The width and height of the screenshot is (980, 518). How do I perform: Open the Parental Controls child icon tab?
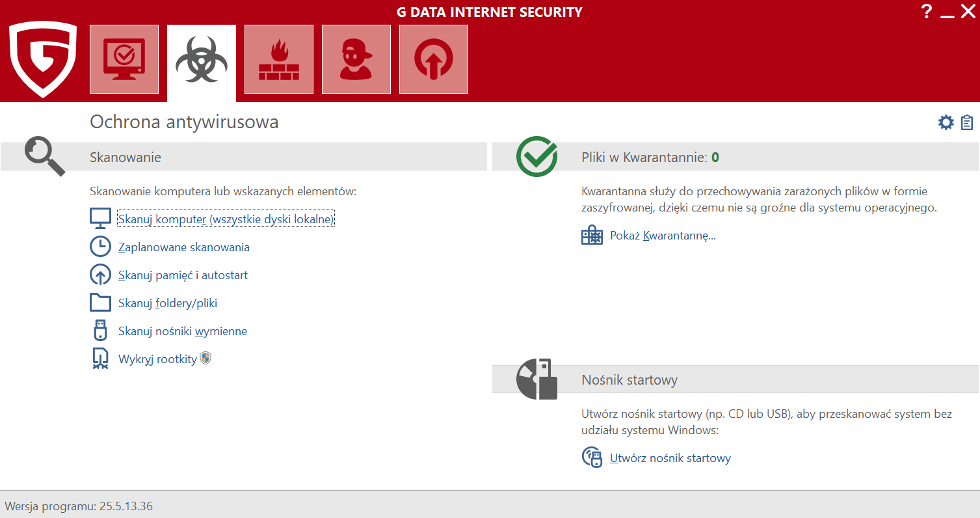tap(356, 59)
